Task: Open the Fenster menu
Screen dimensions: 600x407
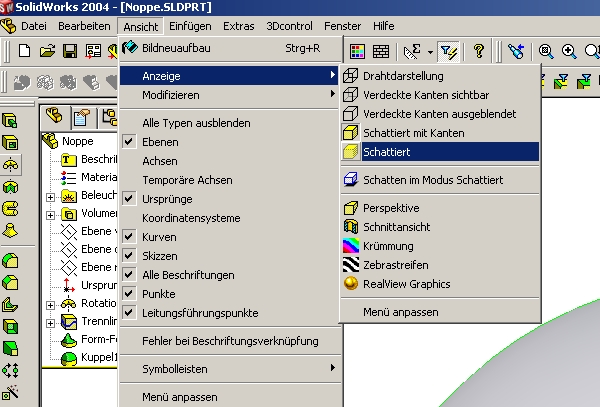Action: pyautogui.click(x=342, y=26)
